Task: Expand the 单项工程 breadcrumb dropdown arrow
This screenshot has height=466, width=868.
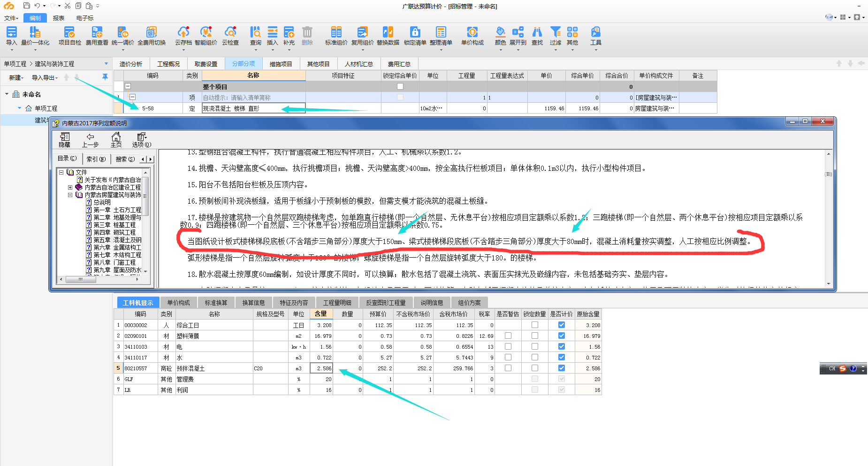Action: pyautogui.click(x=106, y=64)
